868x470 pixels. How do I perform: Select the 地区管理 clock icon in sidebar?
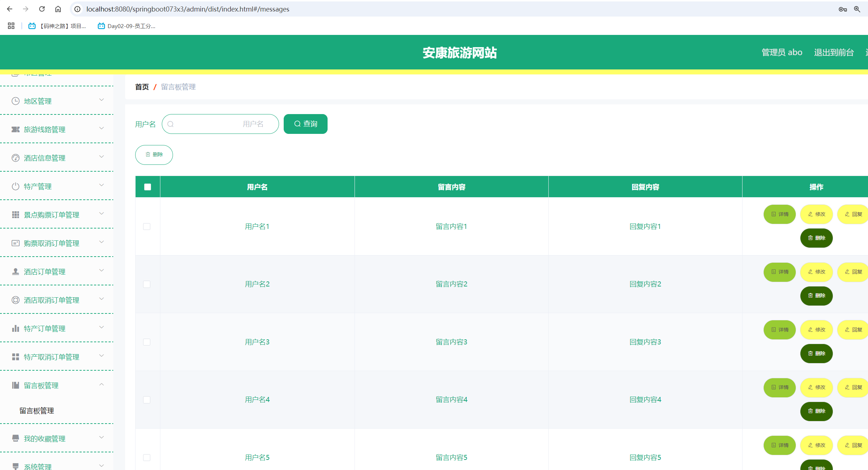pos(15,101)
